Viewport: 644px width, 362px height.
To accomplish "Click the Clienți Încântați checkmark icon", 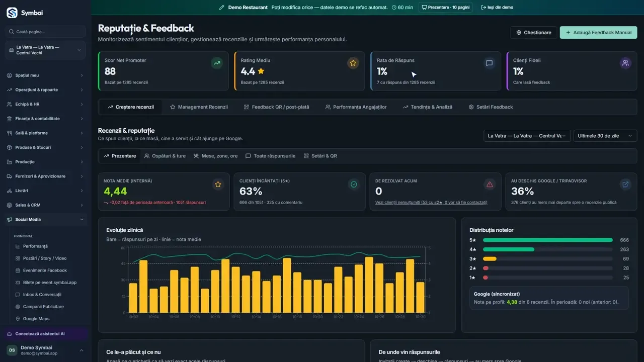I will 354,185.
